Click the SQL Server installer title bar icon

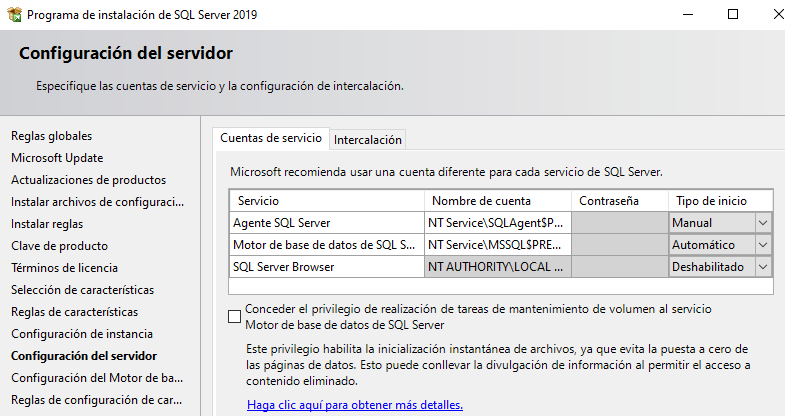click(x=14, y=15)
